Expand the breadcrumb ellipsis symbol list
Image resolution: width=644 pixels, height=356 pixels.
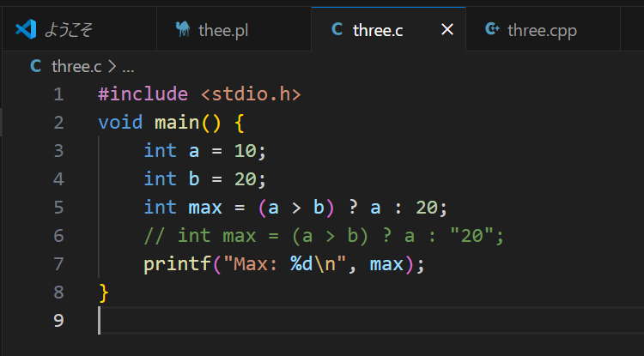click(x=128, y=66)
